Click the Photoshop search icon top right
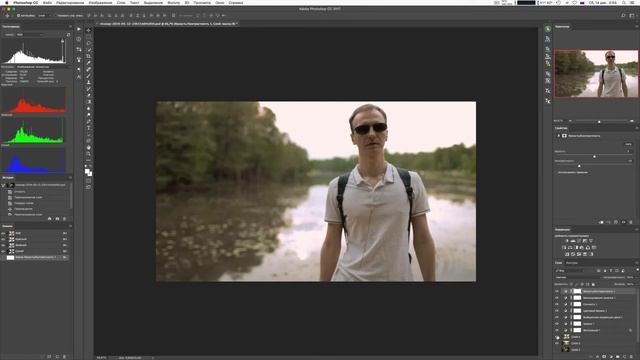 pos(623,16)
